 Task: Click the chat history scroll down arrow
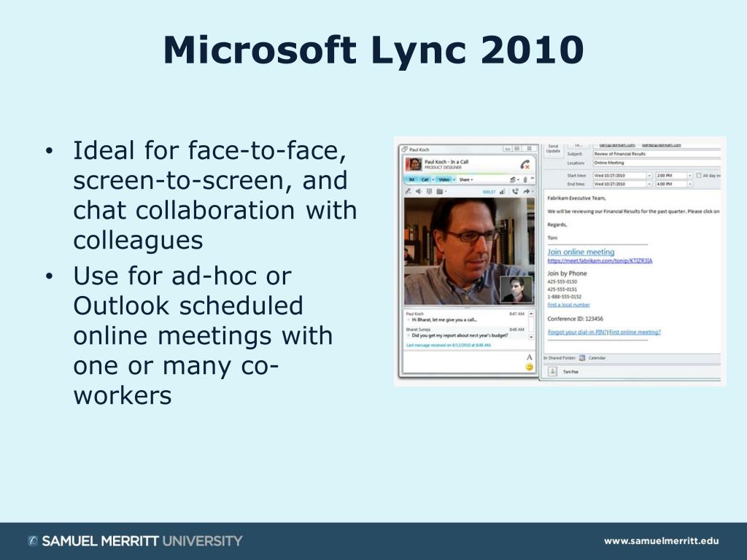(x=531, y=337)
